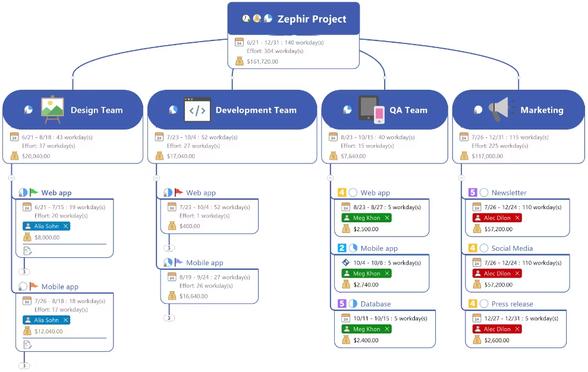Click priority 2 icon on QA Mobile app
Screen dimensions: 588x372
coord(342,248)
